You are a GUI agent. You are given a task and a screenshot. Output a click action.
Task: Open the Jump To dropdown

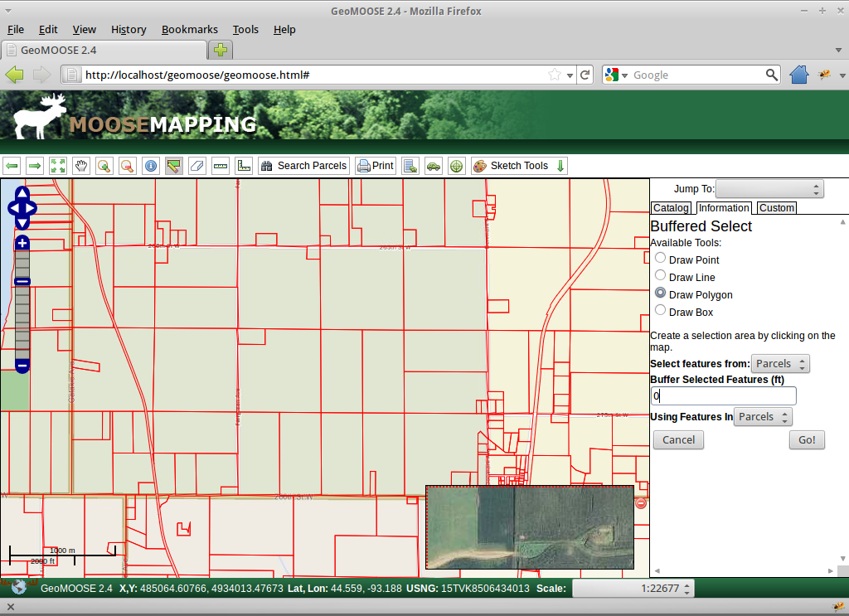click(769, 189)
